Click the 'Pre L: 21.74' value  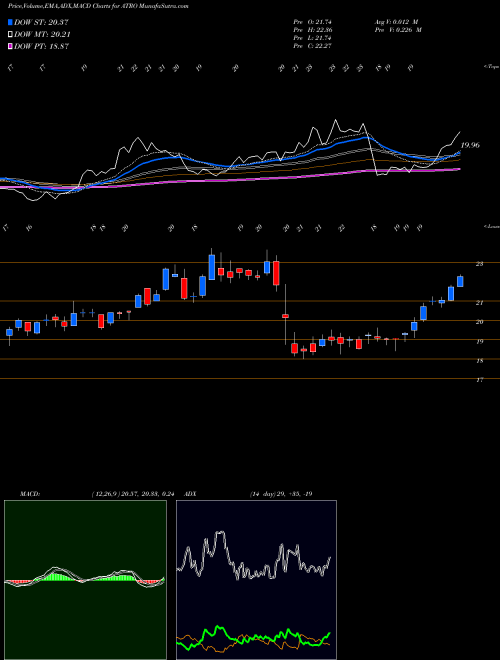point(312,38)
